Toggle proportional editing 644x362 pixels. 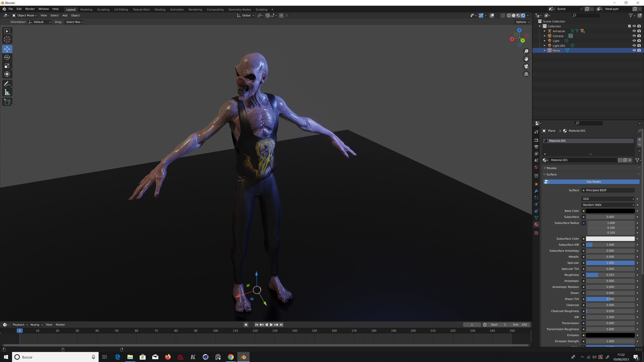[x=281, y=15]
